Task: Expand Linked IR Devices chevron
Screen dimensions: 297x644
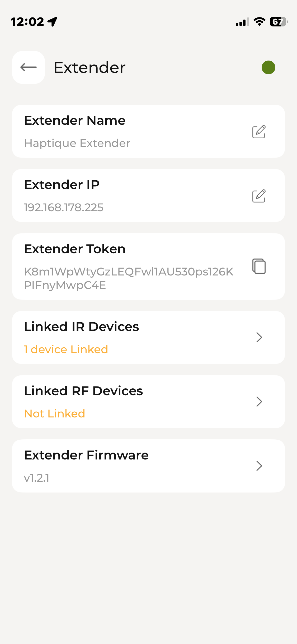Action: point(259,337)
